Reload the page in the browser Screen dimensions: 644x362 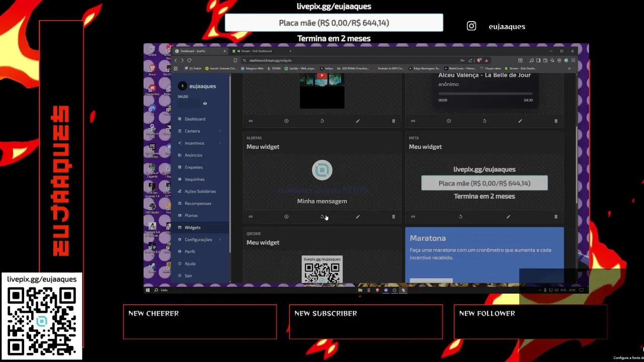pos(189,60)
